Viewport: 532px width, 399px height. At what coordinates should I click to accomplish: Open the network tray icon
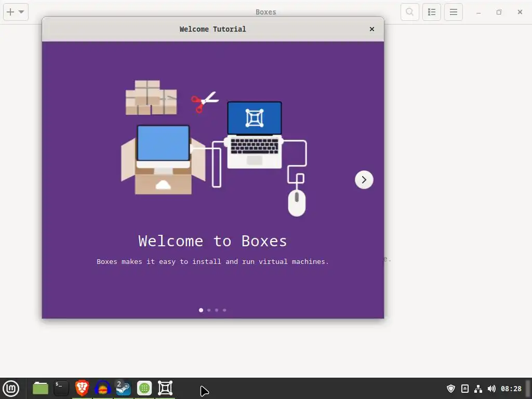point(478,389)
